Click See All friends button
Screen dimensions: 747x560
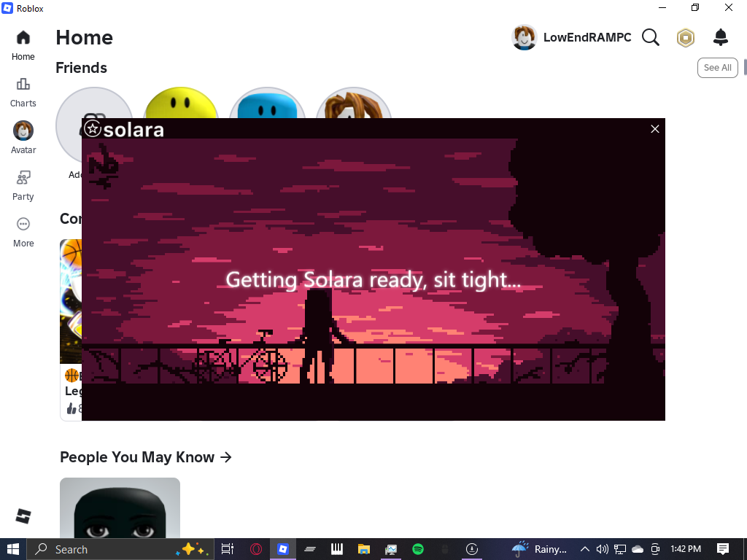718,68
